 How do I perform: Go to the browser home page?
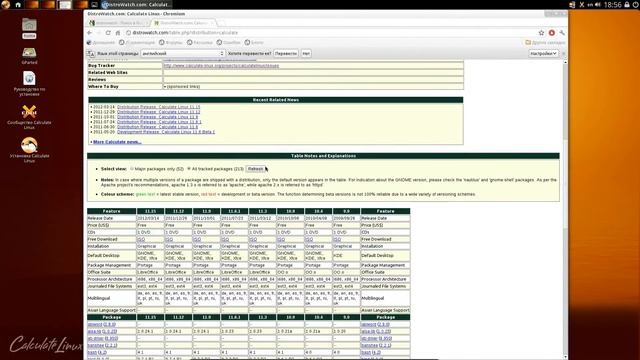(118, 33)
